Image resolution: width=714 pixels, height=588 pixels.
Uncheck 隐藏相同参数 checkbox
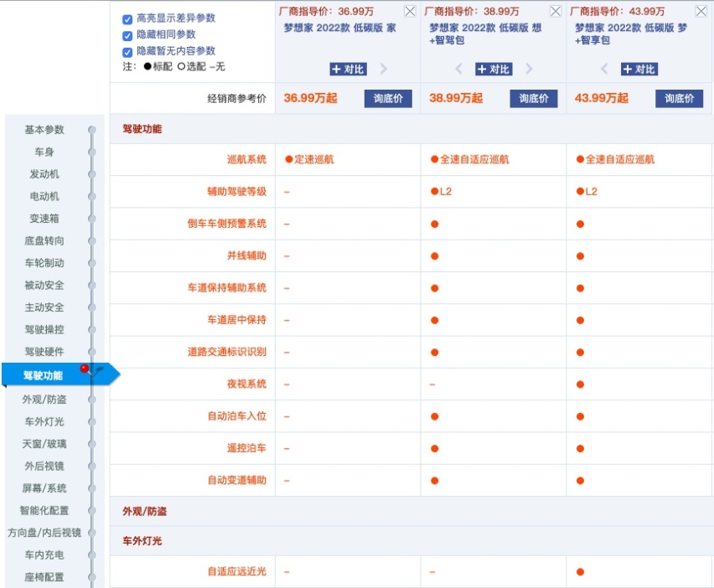pyautogui.click(x=127, y=35)
